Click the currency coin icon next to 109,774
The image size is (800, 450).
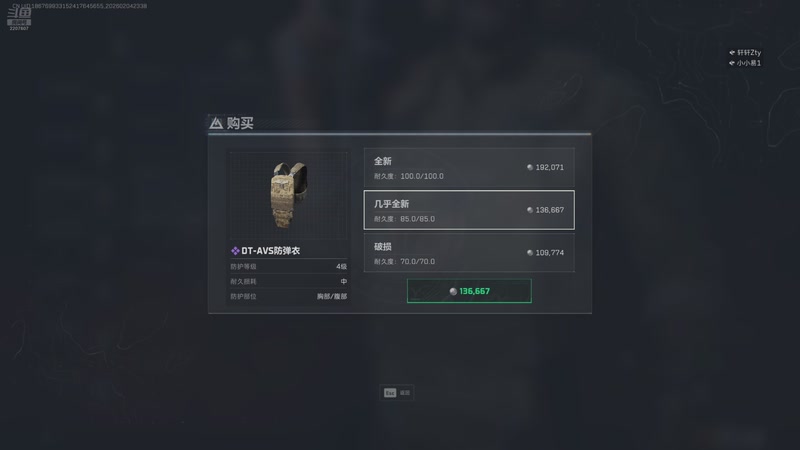(x=530, y=253)
